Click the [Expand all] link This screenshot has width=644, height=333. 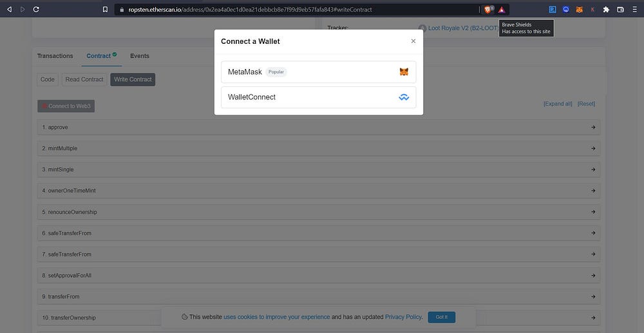point(557,104)
